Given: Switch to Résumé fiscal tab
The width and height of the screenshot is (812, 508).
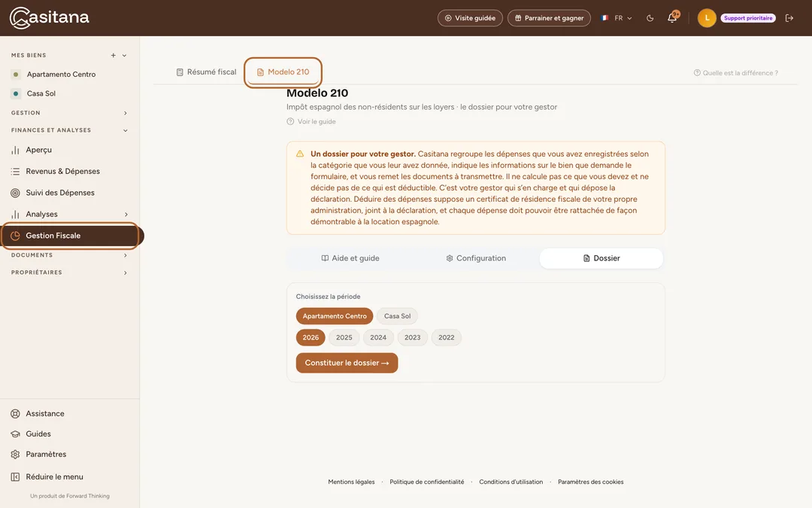Looking at the screenshot, I should coord(206,72).
